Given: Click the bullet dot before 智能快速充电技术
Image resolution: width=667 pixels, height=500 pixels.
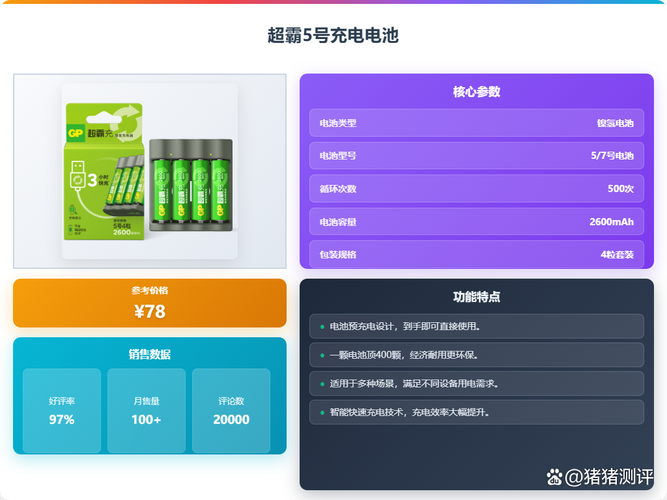Looking at the screenshot, I should point(321,412).
